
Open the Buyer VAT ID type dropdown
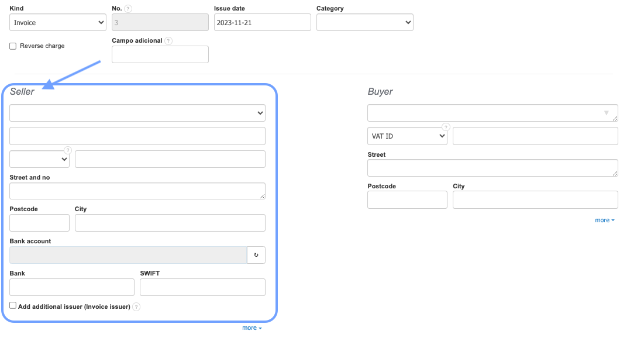click(407, 136)
